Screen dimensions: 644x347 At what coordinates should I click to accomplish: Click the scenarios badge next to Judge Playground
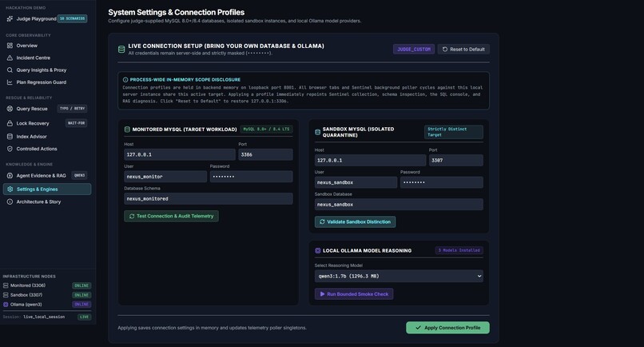click(72, 18)
